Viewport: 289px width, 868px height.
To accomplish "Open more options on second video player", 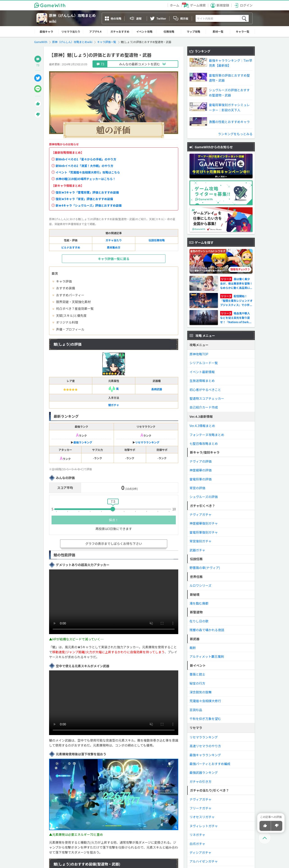I will click(x=173, y=724).
